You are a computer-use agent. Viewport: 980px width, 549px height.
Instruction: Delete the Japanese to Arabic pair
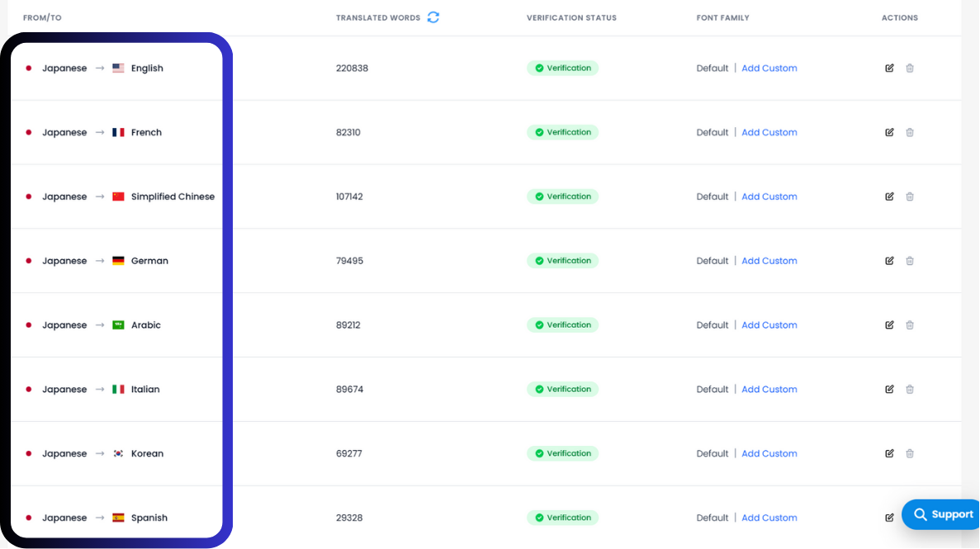910,324
